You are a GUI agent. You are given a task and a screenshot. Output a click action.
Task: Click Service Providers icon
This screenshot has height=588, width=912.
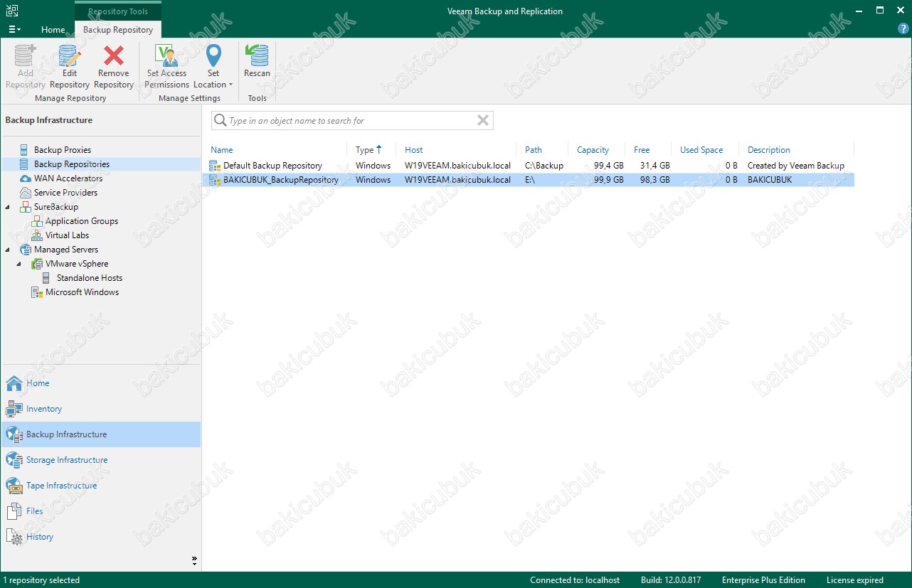pos(25,193)
